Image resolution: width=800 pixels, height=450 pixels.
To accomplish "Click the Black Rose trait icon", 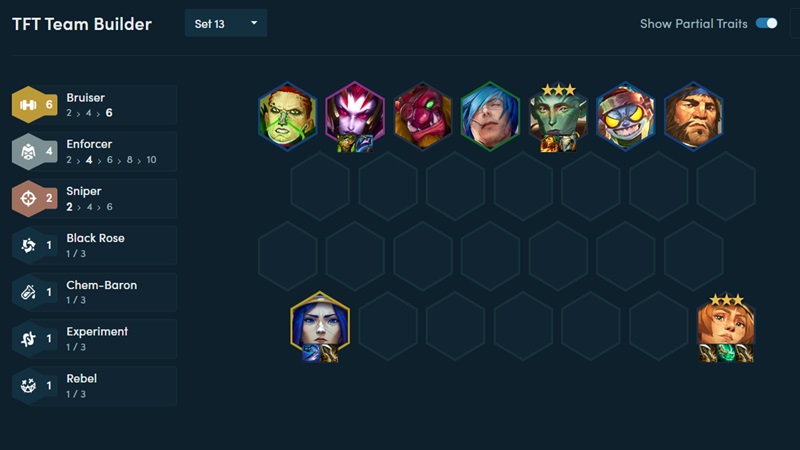I will [28, 245].
